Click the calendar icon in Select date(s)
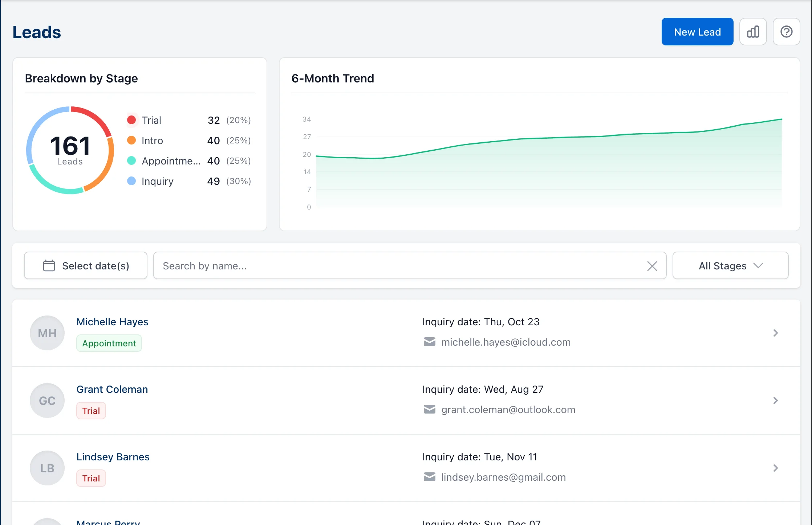Screen dimensions: 812x525 (49, 265)
